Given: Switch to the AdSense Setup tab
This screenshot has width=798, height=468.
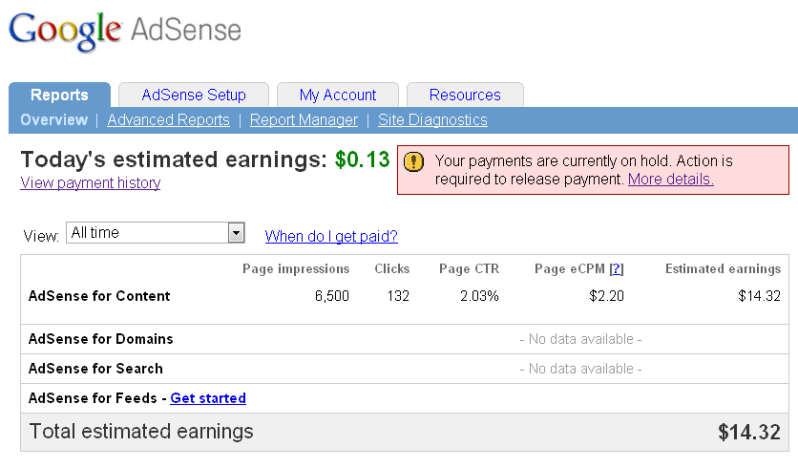Looking at the screenshot, I should tap(193, 95).
